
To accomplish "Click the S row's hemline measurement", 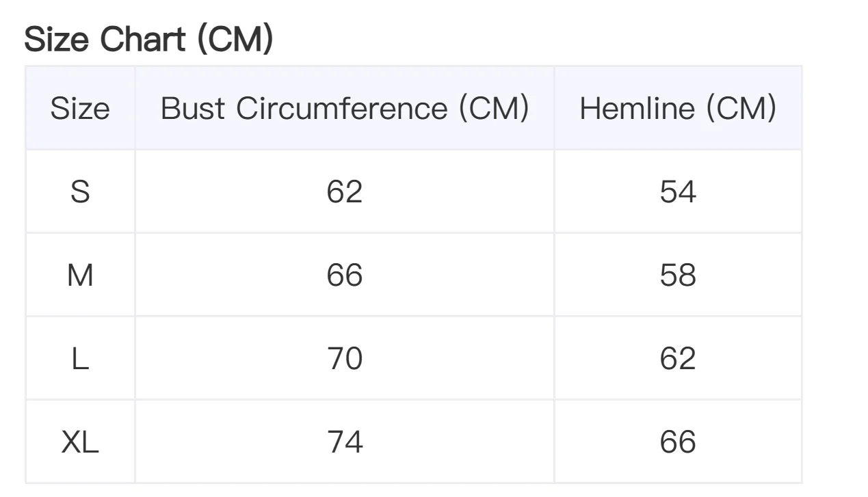I will [x=678, y=192].
